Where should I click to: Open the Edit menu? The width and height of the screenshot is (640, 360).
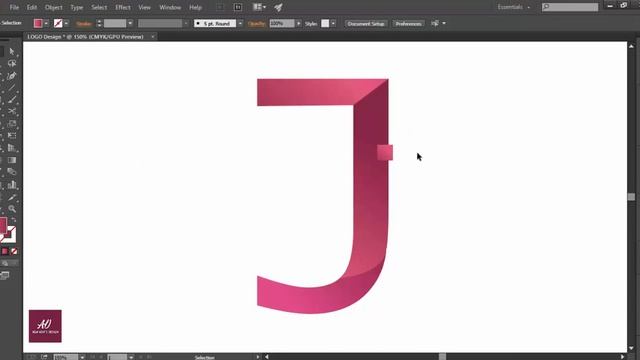pyautogui.click(x=32, y=7)
